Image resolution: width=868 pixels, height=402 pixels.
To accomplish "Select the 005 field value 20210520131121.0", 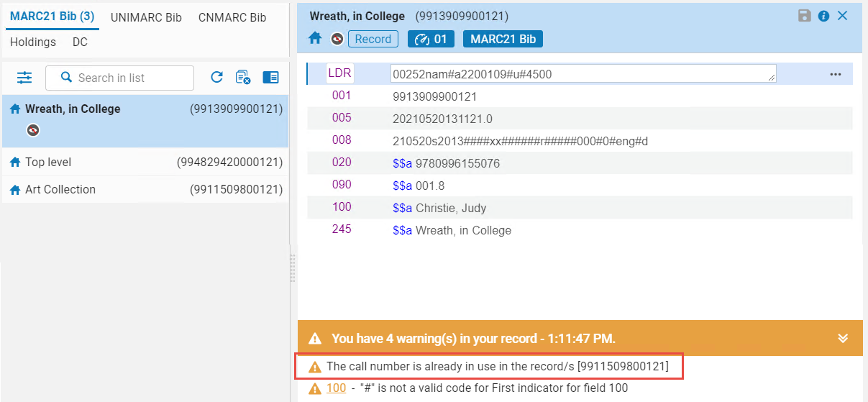I will tap(442, 119).
